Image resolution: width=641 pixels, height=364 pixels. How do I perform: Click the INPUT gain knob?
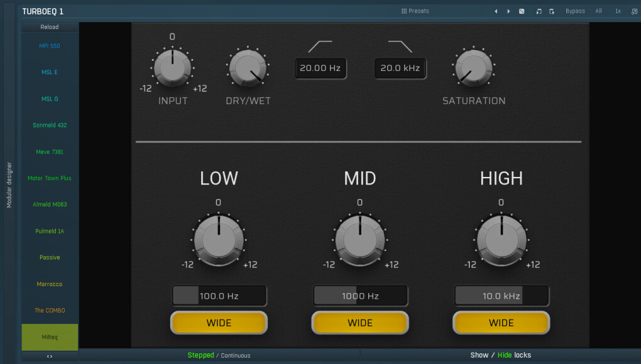(173, 68)
